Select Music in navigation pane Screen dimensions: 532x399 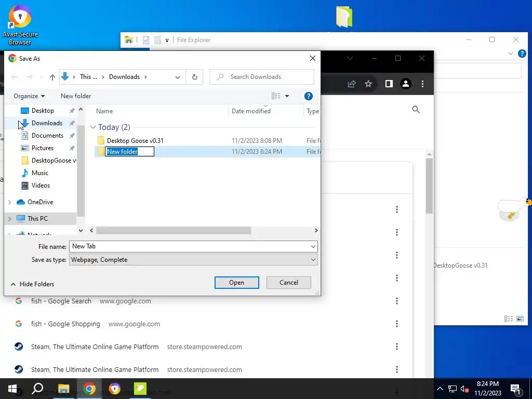click(39, 173)
